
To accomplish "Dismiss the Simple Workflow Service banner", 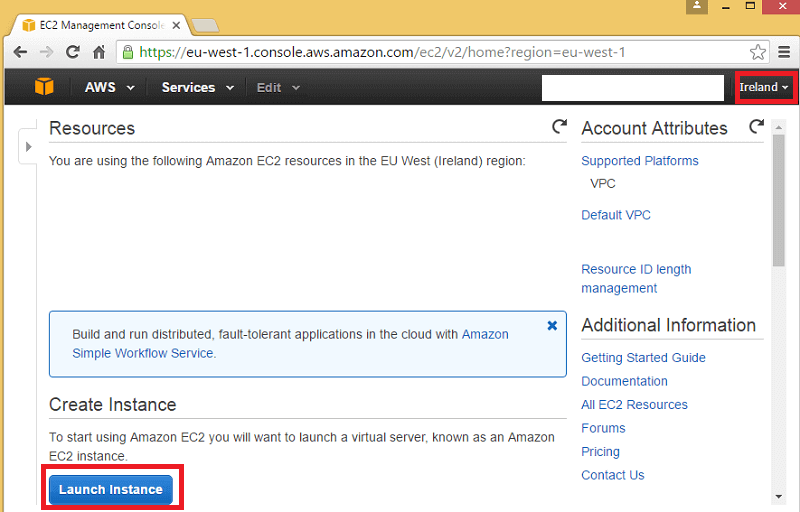I will coord(552,325).
